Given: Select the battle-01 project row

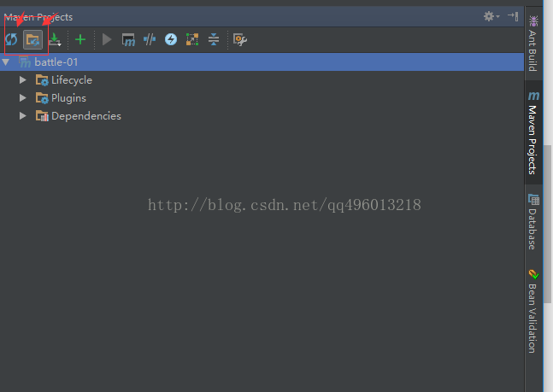Looking at the screenshot, I should [262, 62].
